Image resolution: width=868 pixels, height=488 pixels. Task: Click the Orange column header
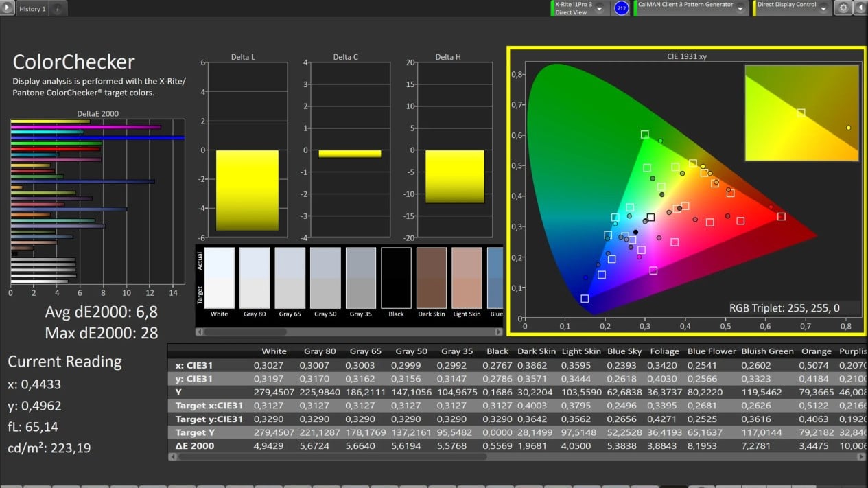(816, 351)
